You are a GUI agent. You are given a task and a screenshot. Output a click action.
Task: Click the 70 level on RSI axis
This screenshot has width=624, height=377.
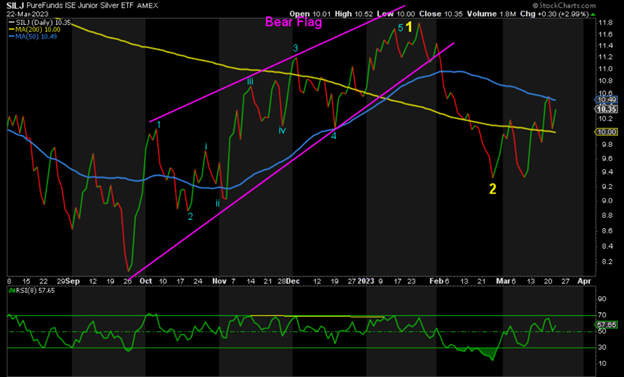602,315
